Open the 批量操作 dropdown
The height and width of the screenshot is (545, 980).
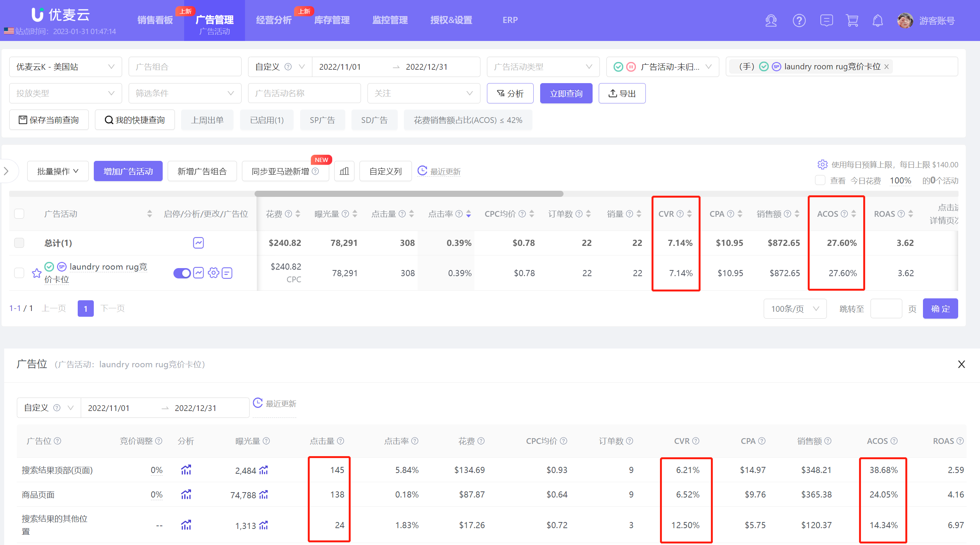57,171
